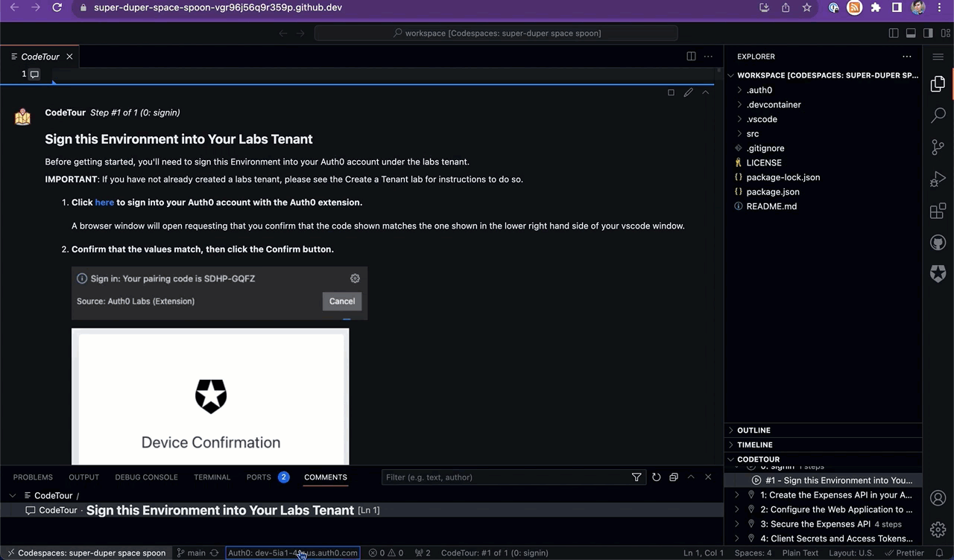The width and height of the screenshot is (954, 560).
Task: Open Explorer Views and More Actions ellipsis
Action: 906,57
